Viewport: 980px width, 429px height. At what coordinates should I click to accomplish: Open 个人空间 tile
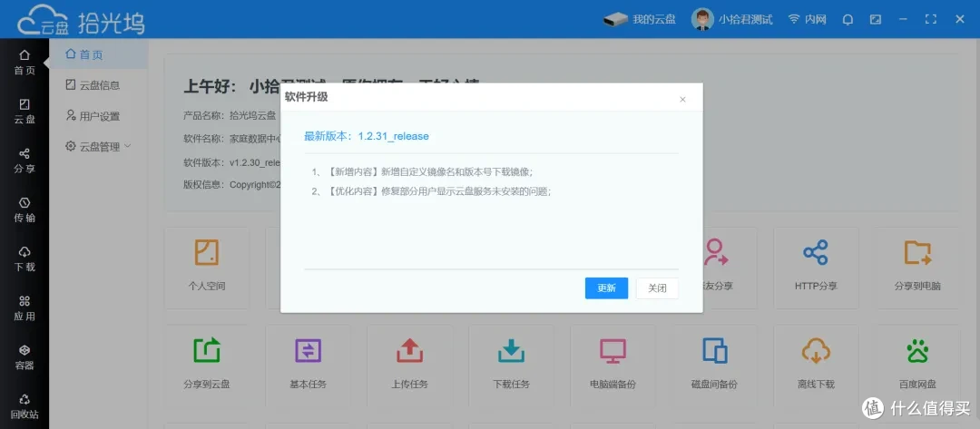click(x=206, y=268)
